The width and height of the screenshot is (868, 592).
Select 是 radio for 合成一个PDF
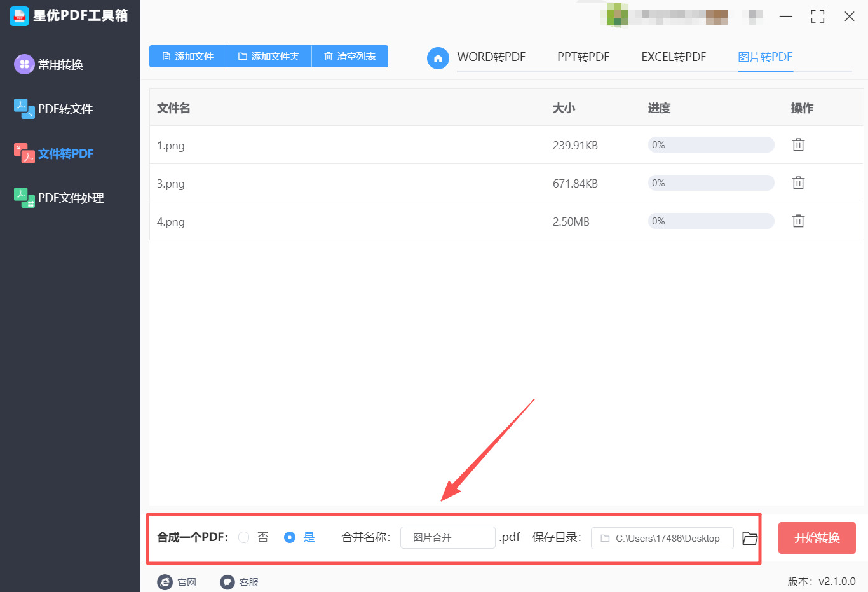tap(290, 537)
